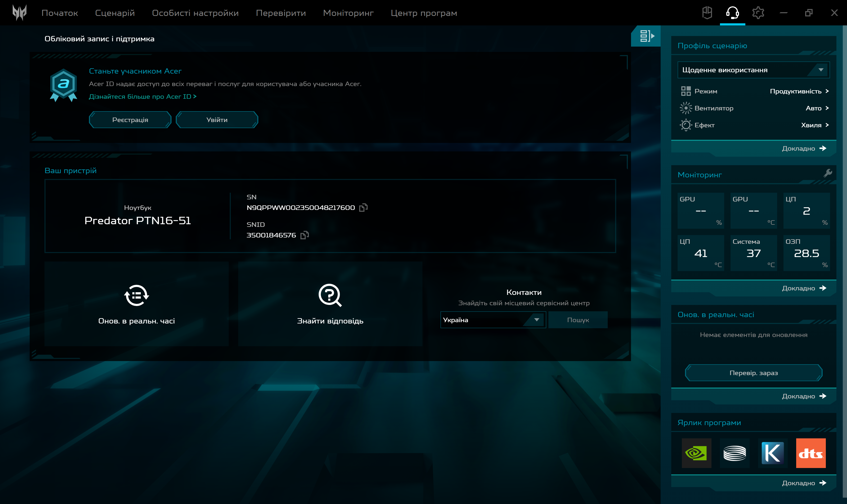Open the 'Щоденне використання' profile dropdown
The height and width of the screenshot is (504, 847).
pos(753,70)
